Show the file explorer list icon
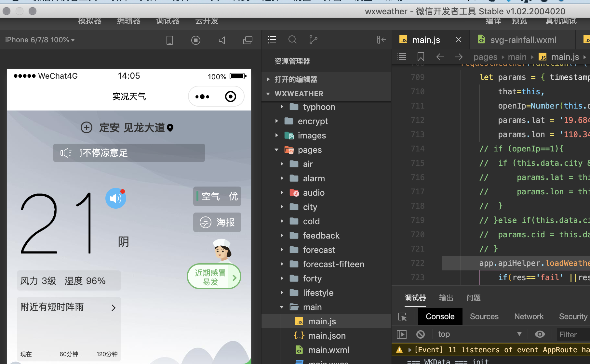 (x=272, y=40)
